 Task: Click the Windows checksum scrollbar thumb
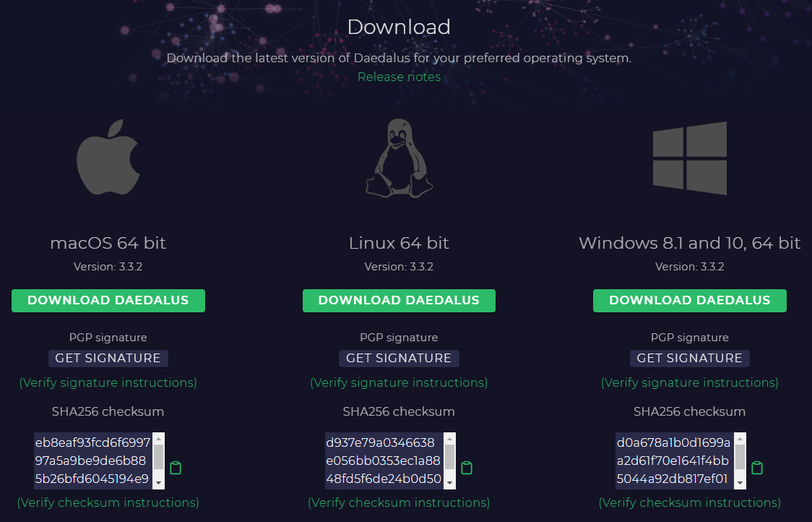click(740, 457)
